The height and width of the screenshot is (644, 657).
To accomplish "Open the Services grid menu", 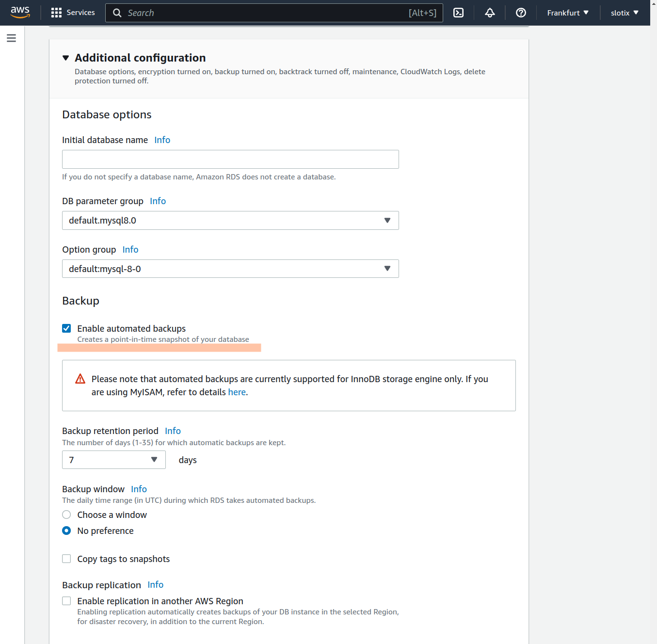I will (56, 13).
